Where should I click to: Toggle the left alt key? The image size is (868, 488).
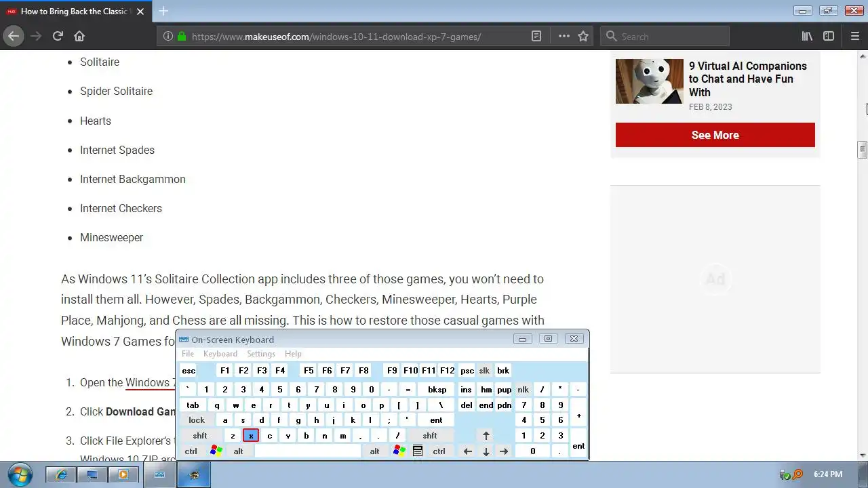pyautogui.click(x=238, y=451)
